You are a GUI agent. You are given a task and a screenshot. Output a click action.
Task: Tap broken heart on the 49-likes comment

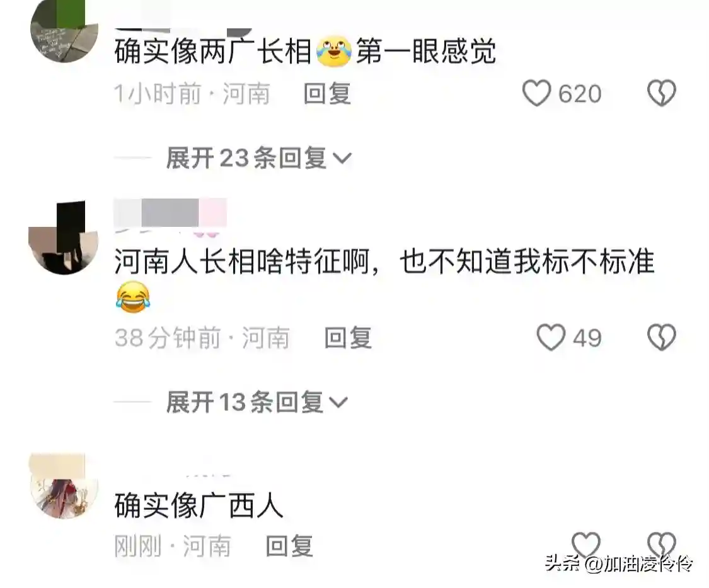(662, 337)
